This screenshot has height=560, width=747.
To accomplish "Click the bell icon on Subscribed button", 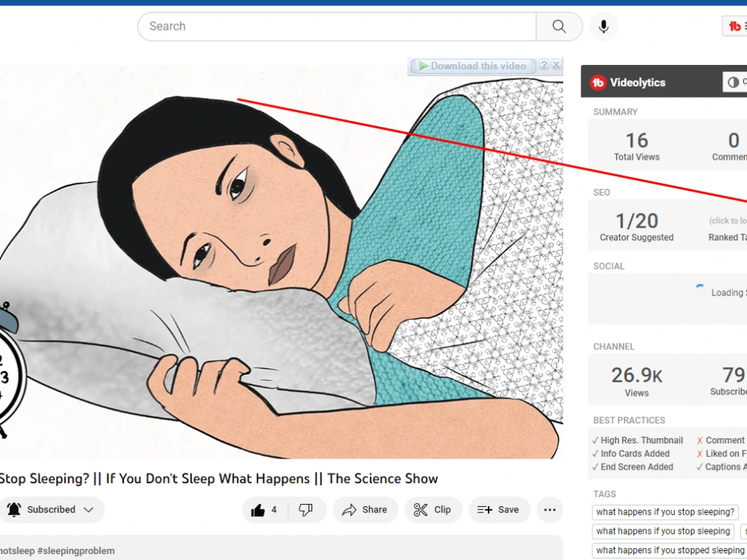I will click(13, 509).
